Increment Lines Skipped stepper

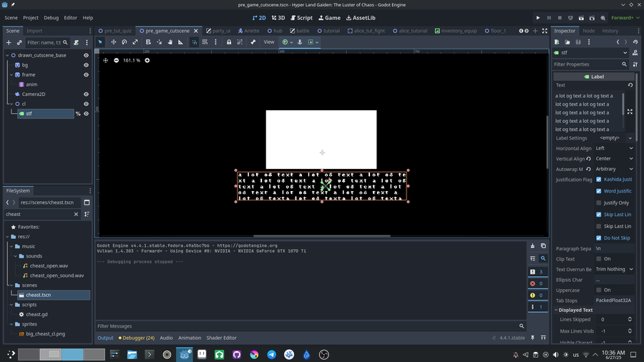[x=630, y=317]
